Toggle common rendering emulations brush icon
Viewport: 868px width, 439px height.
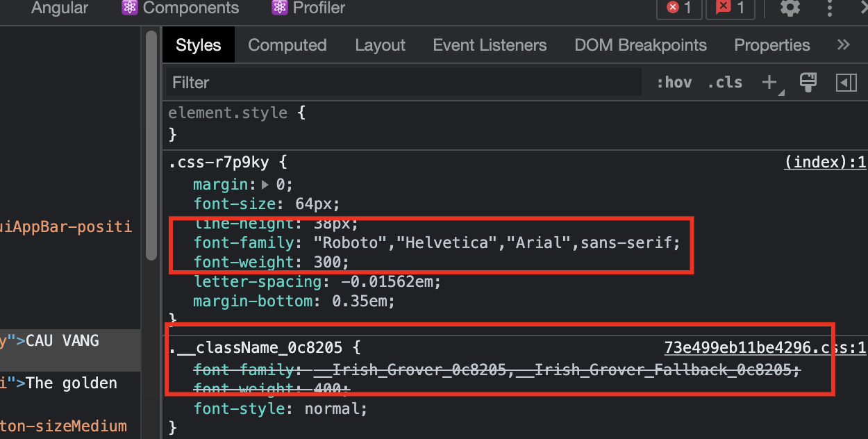(x=808, y=82)
